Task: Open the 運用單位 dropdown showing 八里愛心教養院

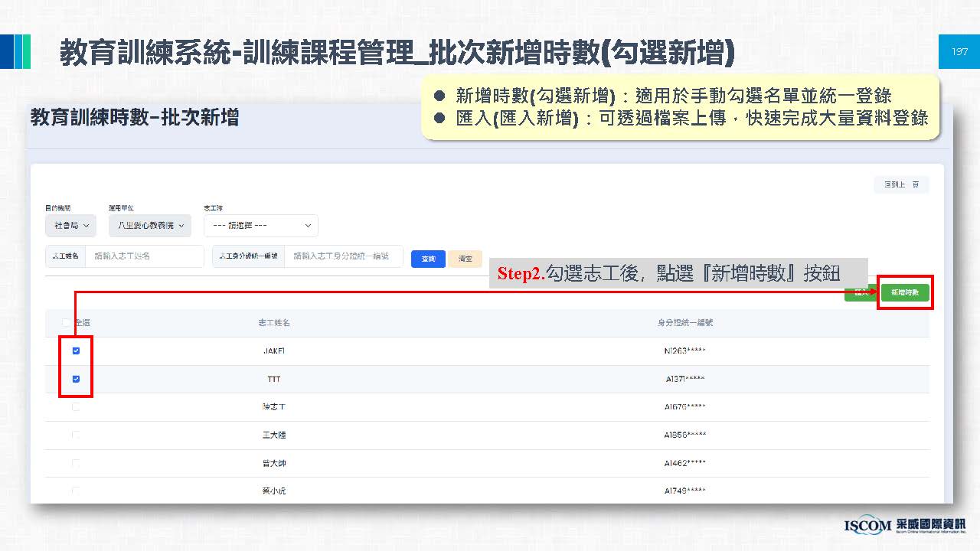Action: pos(149,226)
